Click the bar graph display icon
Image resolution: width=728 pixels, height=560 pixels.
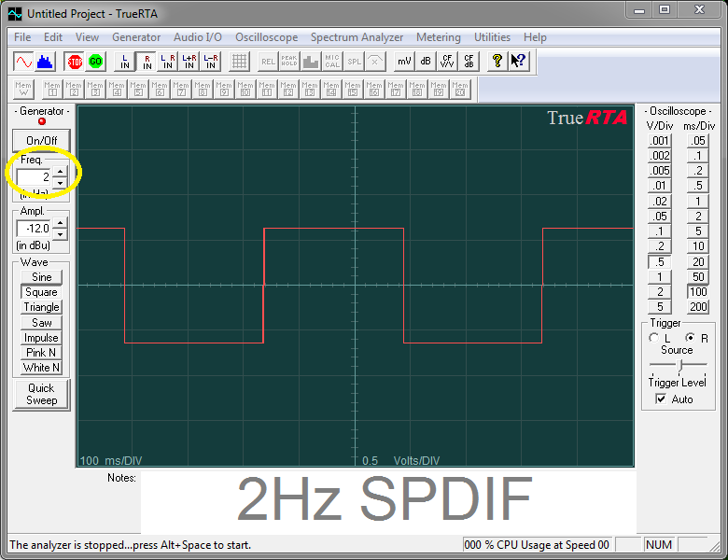click(311, 62)
